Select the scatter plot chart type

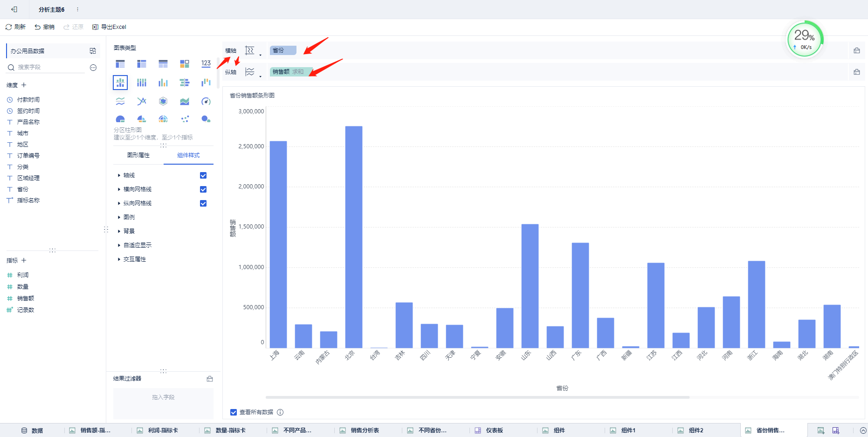[185, 119]
